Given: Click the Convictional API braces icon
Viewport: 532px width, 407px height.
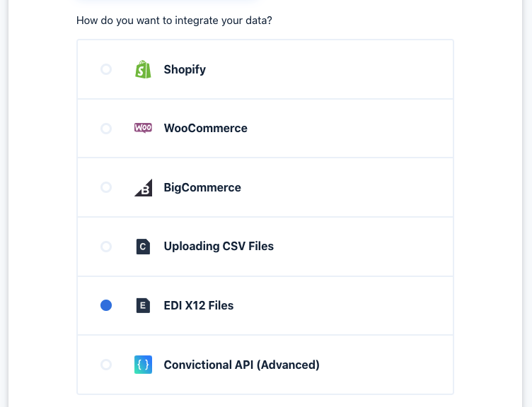Looking at the screenshot, I should [143, 365].
